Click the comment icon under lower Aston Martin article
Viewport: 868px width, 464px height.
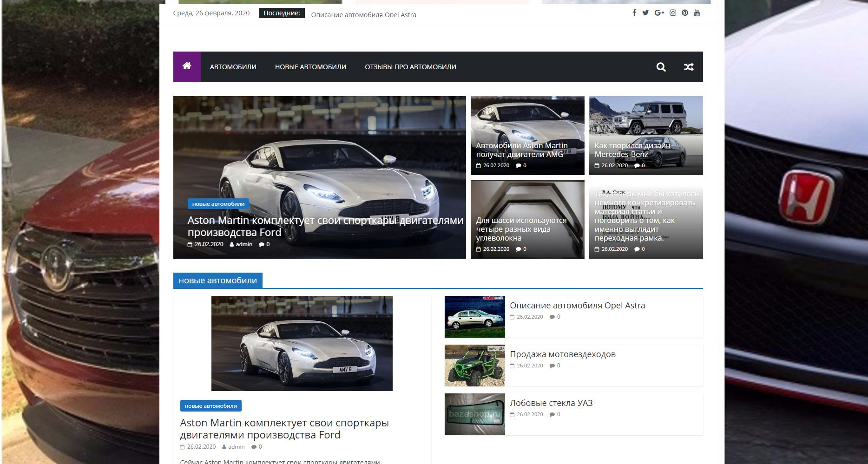click(254, 447)
